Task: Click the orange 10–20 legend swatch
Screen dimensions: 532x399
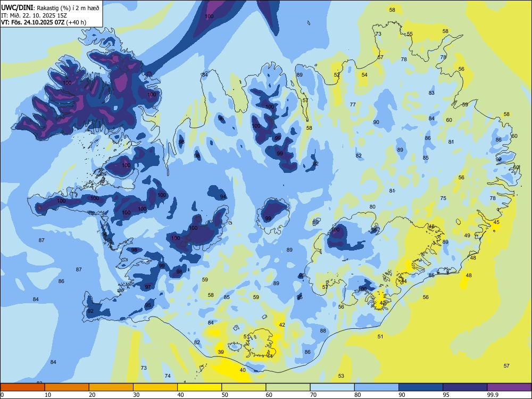Action: [x=67, y=387]
